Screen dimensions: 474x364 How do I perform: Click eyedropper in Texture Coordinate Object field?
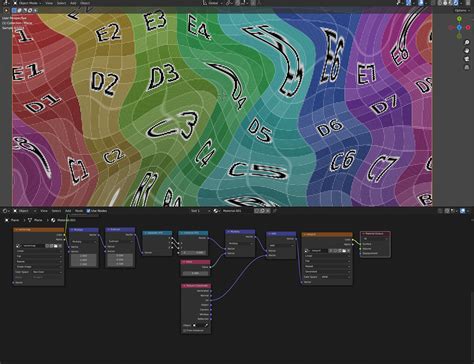pyautogui.click(x=206, y=325)
